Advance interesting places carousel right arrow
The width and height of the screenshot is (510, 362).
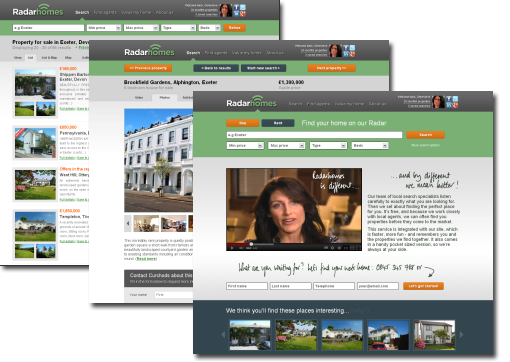(x=462, y=334)
